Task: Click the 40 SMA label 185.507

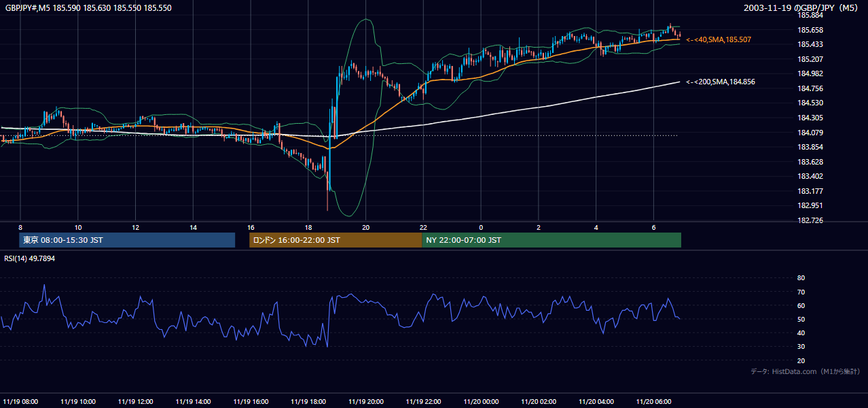Action: point(719,40)
